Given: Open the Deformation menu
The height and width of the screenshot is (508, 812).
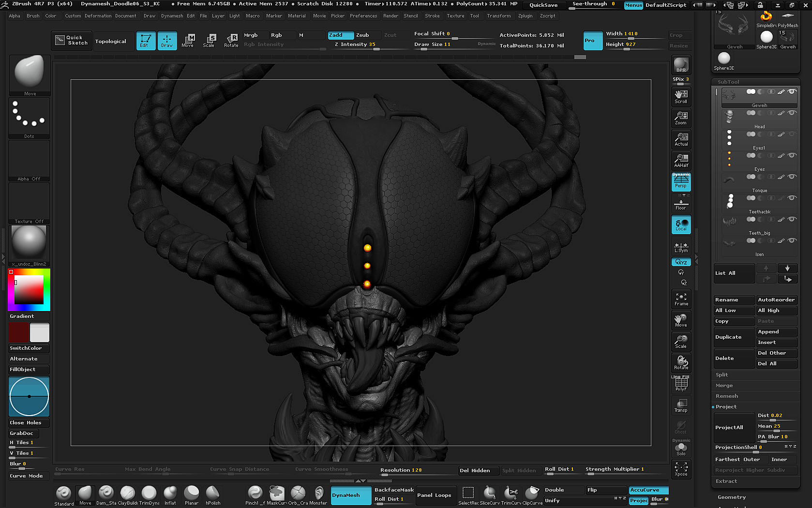Looking at the screenshot, I should tap(98, 16).
